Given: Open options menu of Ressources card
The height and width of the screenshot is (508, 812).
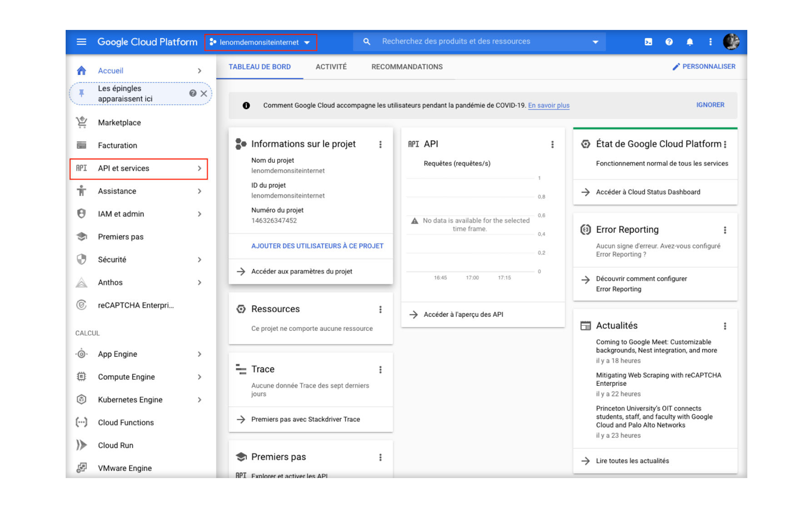Looking at the screenshot, I should tap(380, 310).
